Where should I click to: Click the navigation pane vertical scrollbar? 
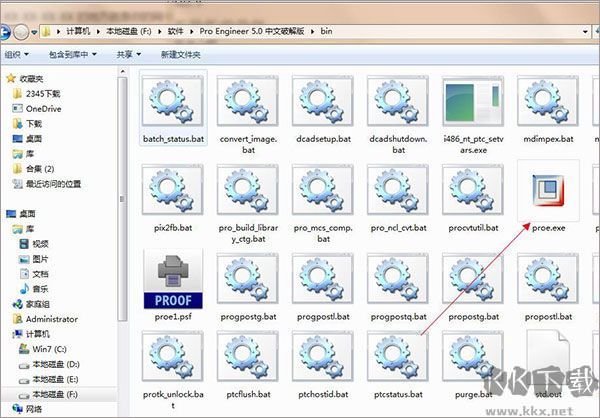tap(122, 199)
